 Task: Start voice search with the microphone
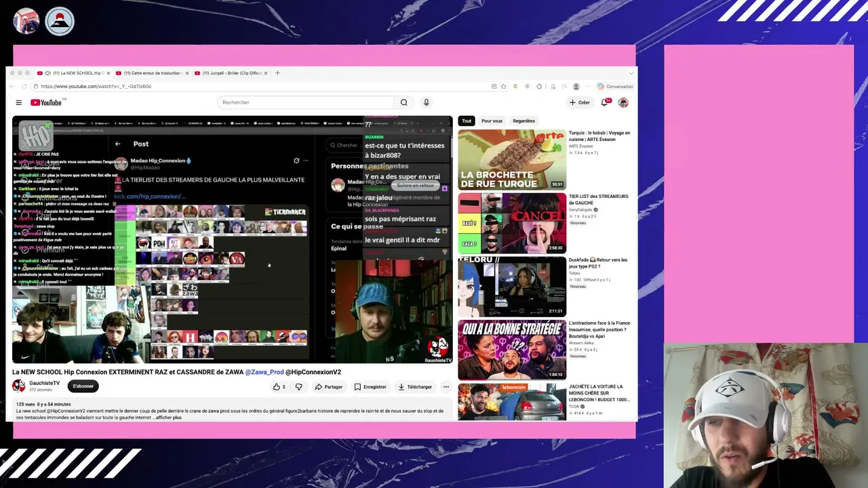(426, 102)
